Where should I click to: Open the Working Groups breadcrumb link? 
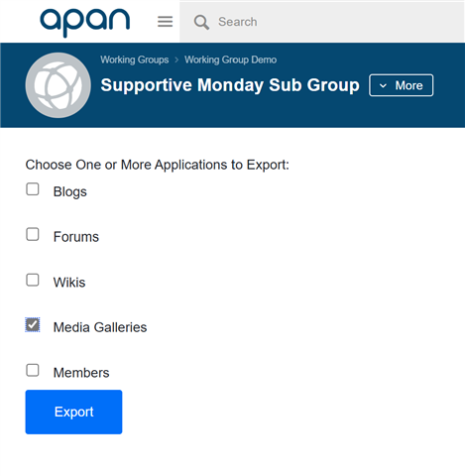(x=135, y=59)
